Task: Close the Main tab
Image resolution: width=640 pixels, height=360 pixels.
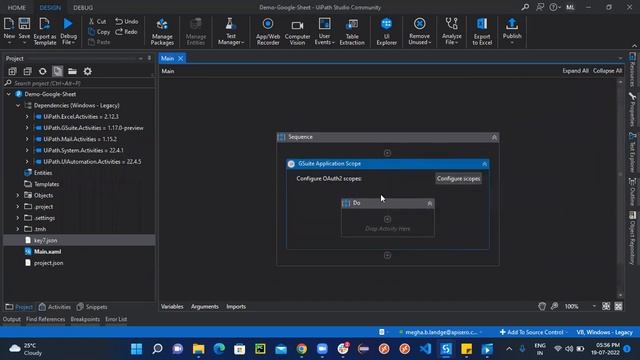Action: coord(180,58)
